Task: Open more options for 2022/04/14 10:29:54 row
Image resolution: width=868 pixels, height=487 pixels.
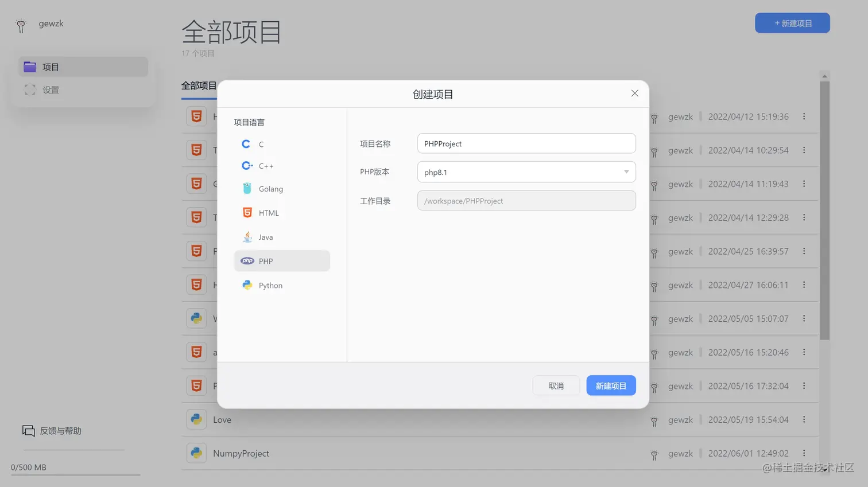Action: coord(804,150)
